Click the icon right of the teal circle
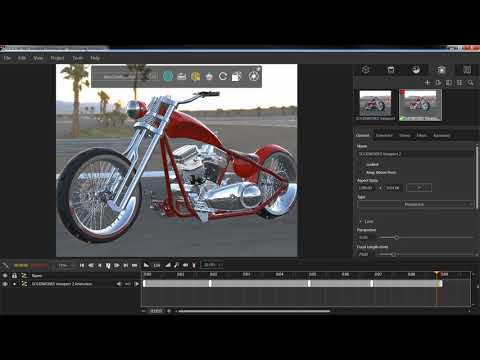Screen dimensions: 480x360 click(181, 76)
